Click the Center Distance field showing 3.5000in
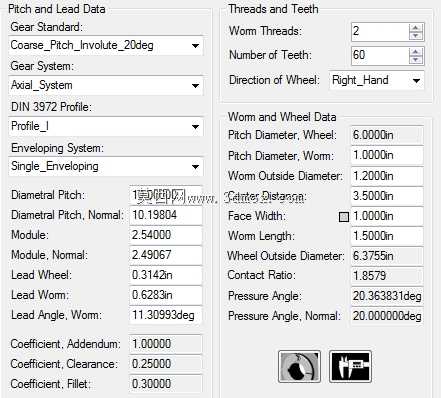 coord(387,196)
